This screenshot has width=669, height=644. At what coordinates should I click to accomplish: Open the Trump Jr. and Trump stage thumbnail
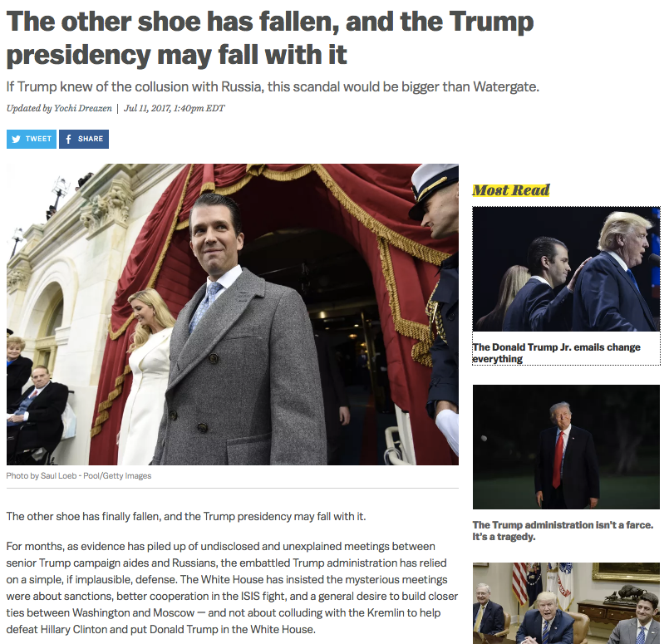click(566, 269)
